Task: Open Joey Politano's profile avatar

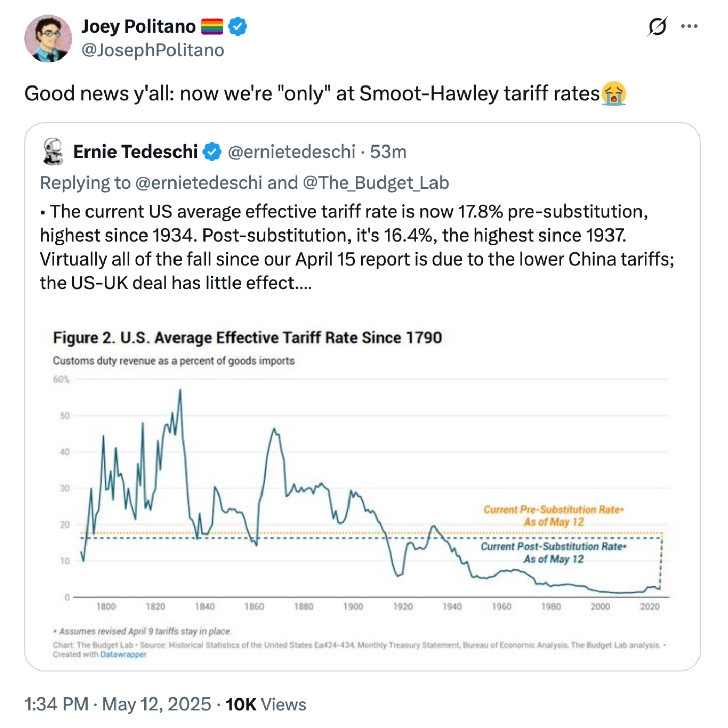Action: tap(48, 38)
